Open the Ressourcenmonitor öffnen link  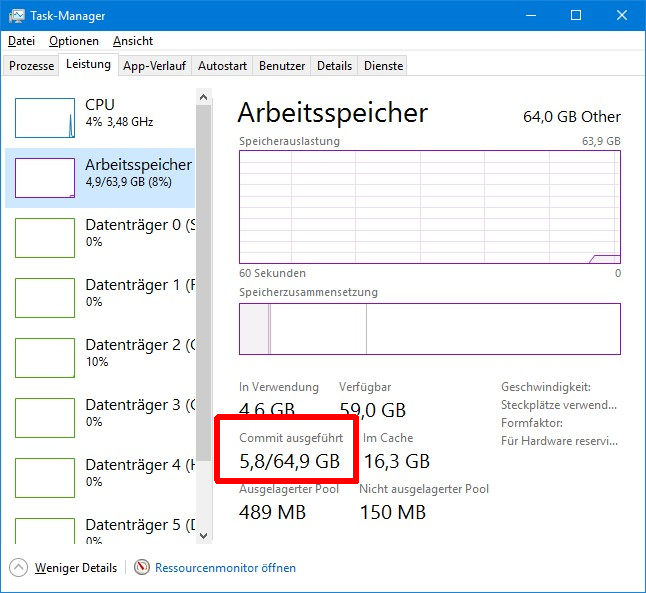225,568
